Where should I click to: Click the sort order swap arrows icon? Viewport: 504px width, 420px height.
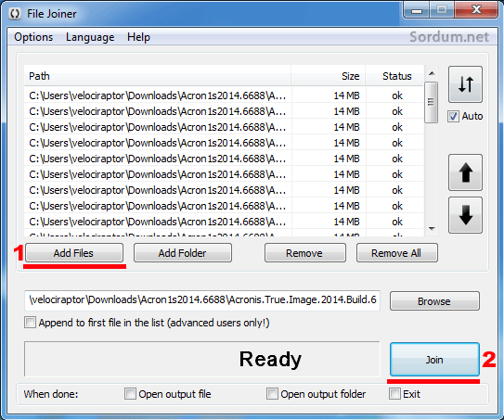465,84
